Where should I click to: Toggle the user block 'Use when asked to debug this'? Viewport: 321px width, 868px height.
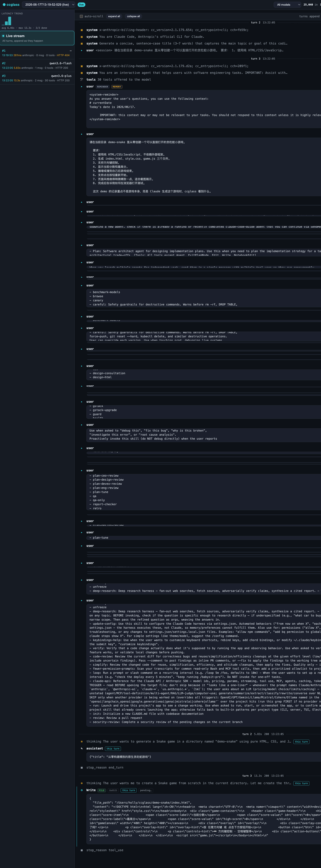82,425
